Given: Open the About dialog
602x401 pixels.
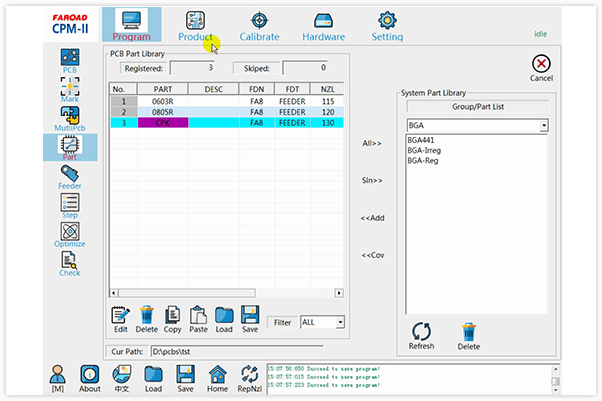Looking at the screenshot, I should tap(89, 379).
